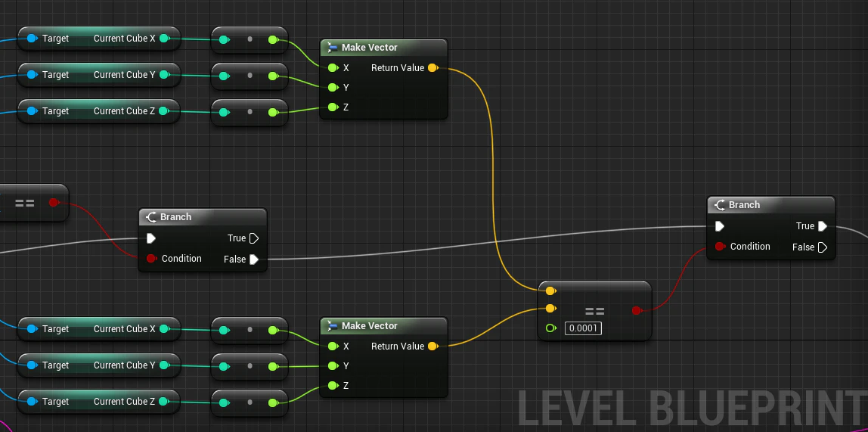868x432 pixels.
Task: Click green output pin of top Y conversion node
Action: [273, 76]
